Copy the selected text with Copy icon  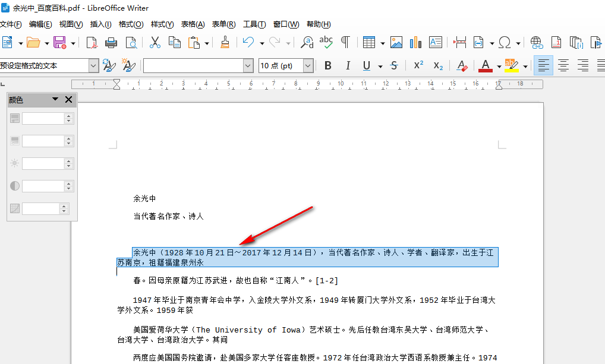coord(174,42)
